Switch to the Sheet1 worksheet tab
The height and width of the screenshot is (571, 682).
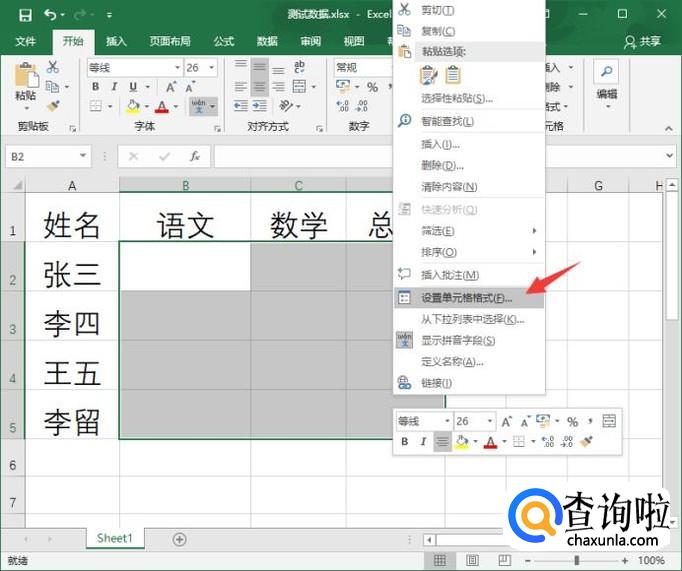pos(114,538)
